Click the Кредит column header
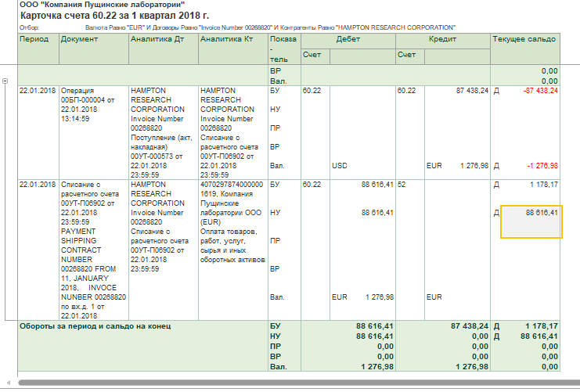580x392 pixels. point(442,38)
